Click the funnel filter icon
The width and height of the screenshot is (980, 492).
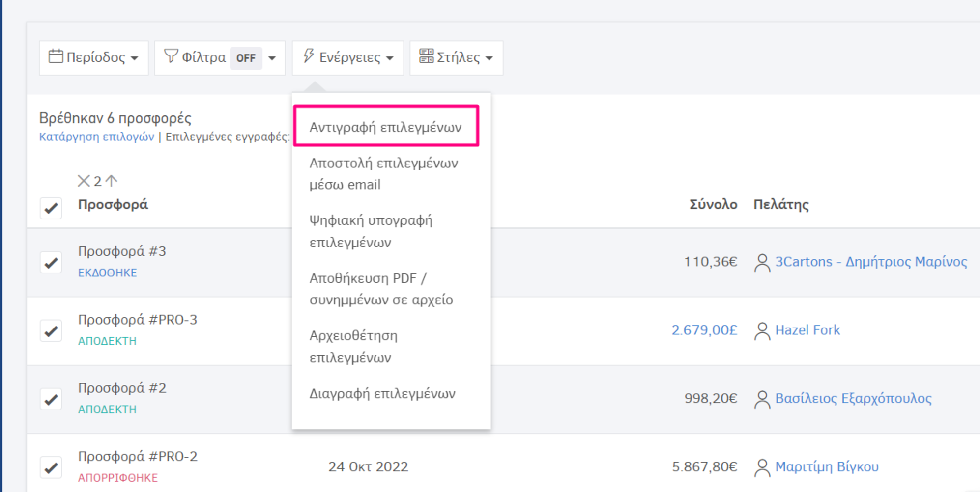pyautogui.click(x=171, y=56)
